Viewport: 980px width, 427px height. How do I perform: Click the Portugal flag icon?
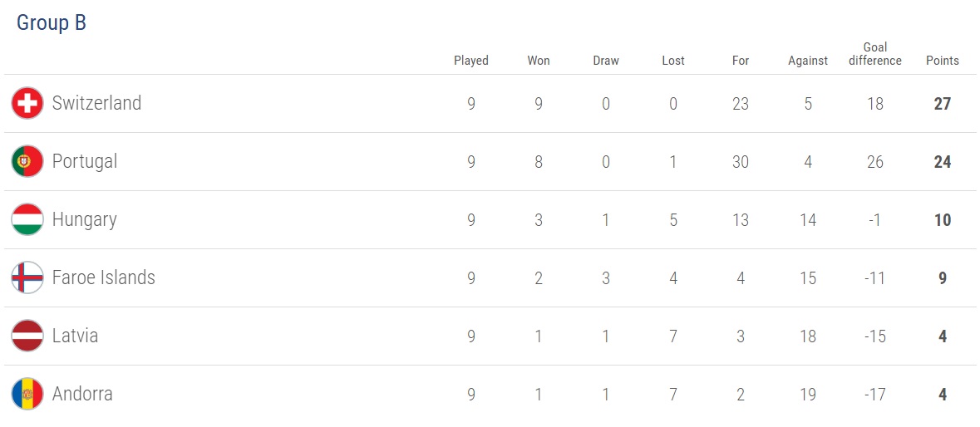point(27,162)
